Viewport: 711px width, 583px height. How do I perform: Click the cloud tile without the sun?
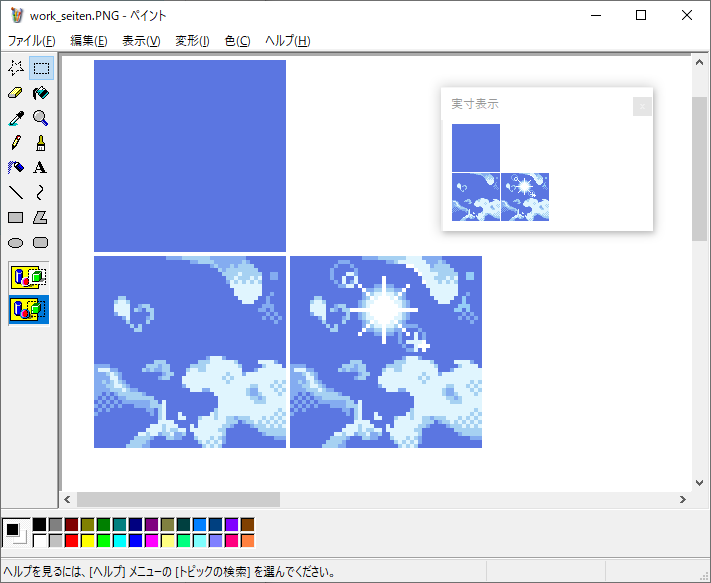coord(190,352)
